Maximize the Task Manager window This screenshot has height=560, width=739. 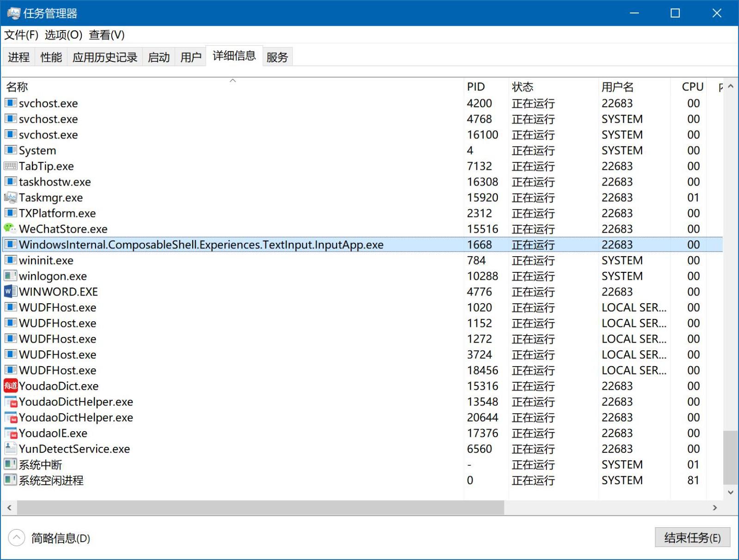(675, 13)
